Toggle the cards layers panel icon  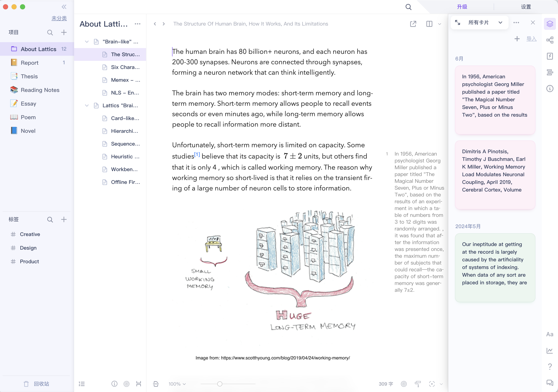coord(550,24)
